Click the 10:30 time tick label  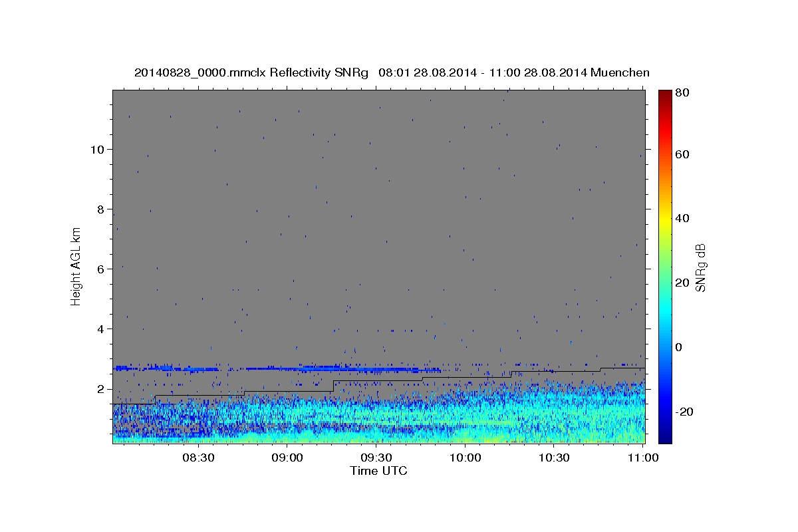pyautogui.click(x=553, y=458)
